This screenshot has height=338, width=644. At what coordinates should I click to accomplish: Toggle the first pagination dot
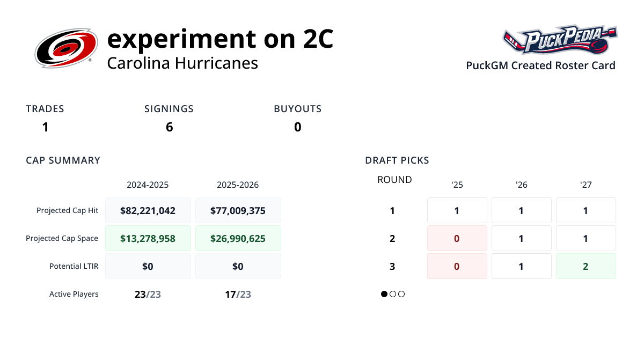[x=384, y=294]
